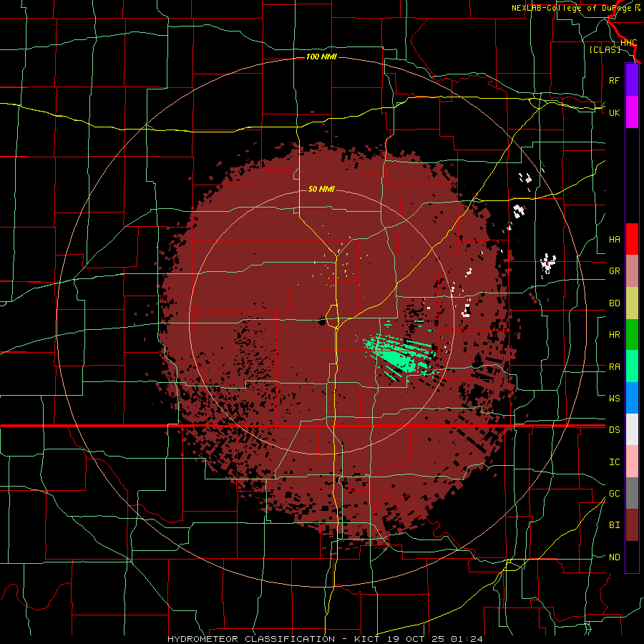Click the RA legend label

coord(614,367)
